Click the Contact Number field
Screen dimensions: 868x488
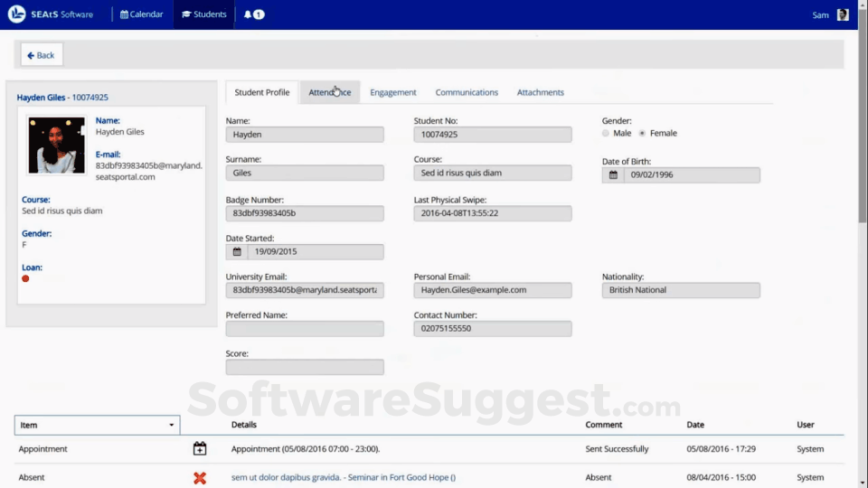(x=493, y=329)
